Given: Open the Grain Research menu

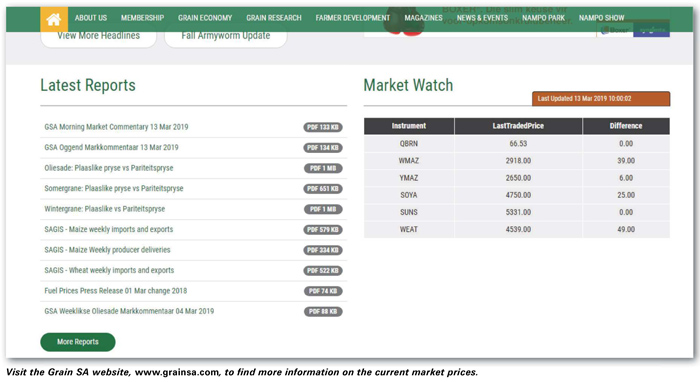Looking at the screenshot, I should 274,18.
